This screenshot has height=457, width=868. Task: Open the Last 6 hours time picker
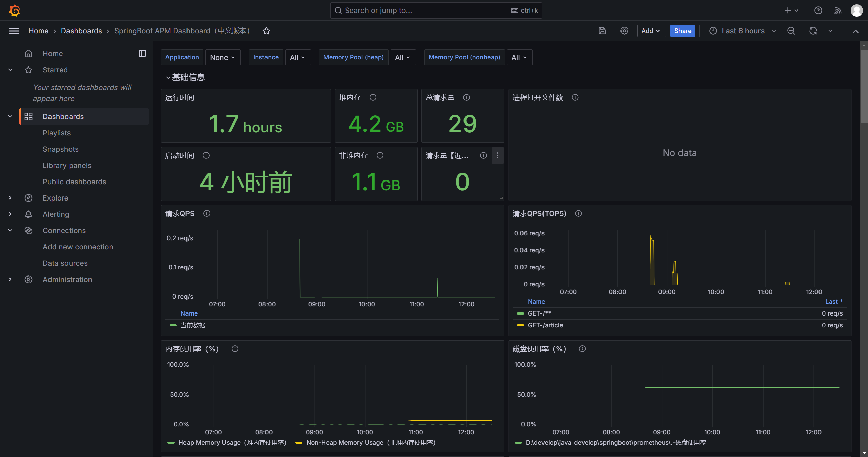[743, 31]
